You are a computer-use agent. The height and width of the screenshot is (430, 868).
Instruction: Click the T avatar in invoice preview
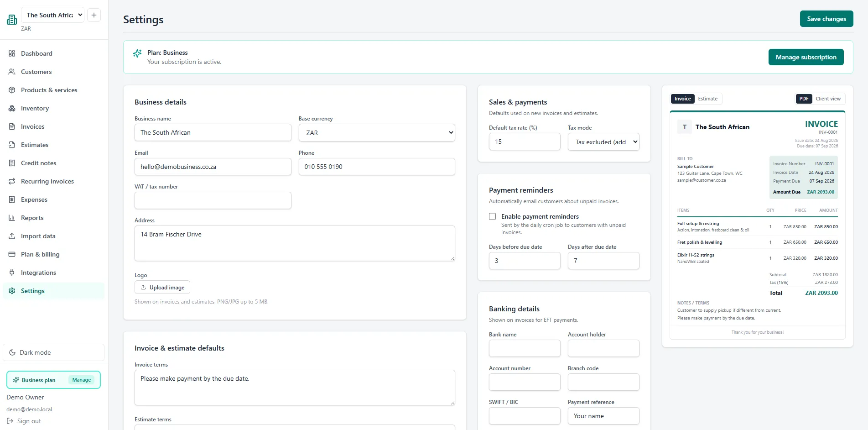pos(685,127)
